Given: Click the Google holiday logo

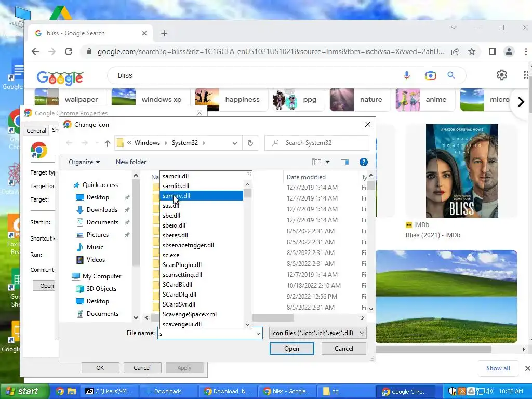Looking at the screenshot, I should tap(60, 78).
